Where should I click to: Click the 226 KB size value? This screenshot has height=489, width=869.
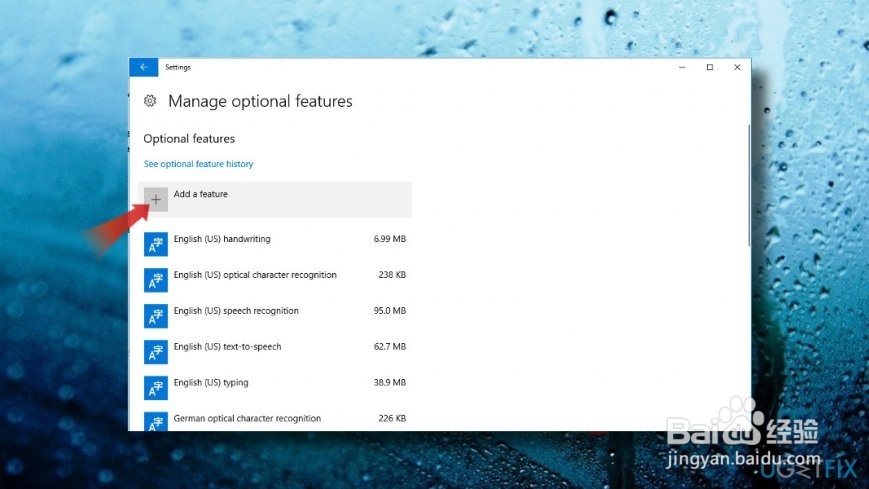392,419
